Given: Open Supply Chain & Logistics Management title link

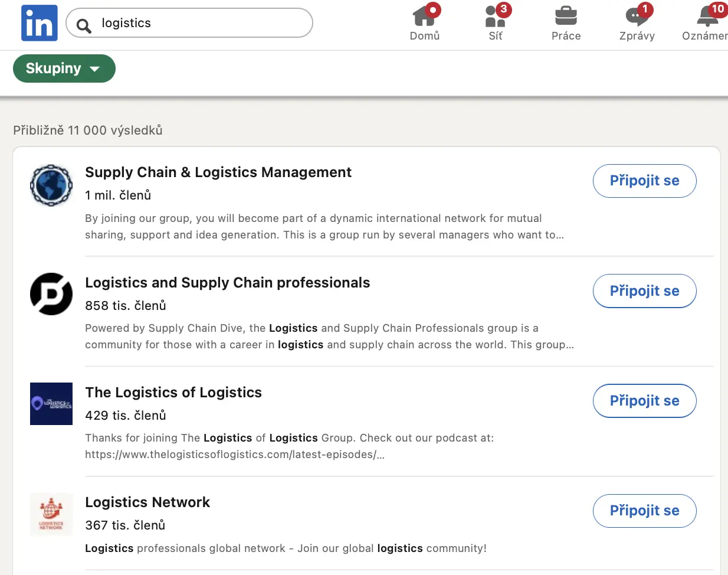Looking at the screenshot, I should (x=218, y=172).
